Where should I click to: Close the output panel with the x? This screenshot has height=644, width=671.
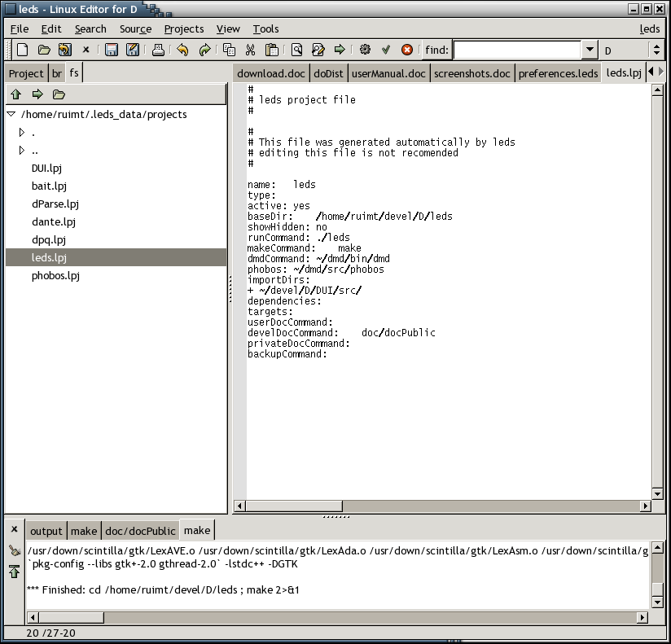coord(14,529)
